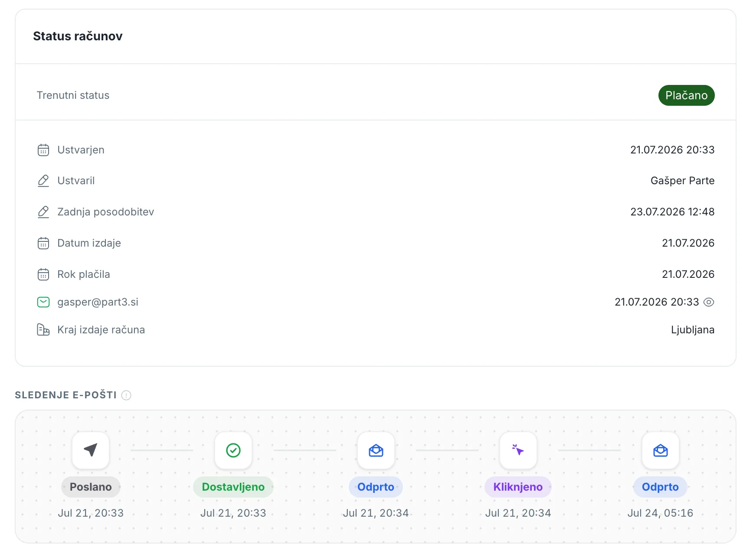This screenshot has height=560, width=753.
Task: Click the calendar icon beside Ustvarjen
Action: click(43, 150)
